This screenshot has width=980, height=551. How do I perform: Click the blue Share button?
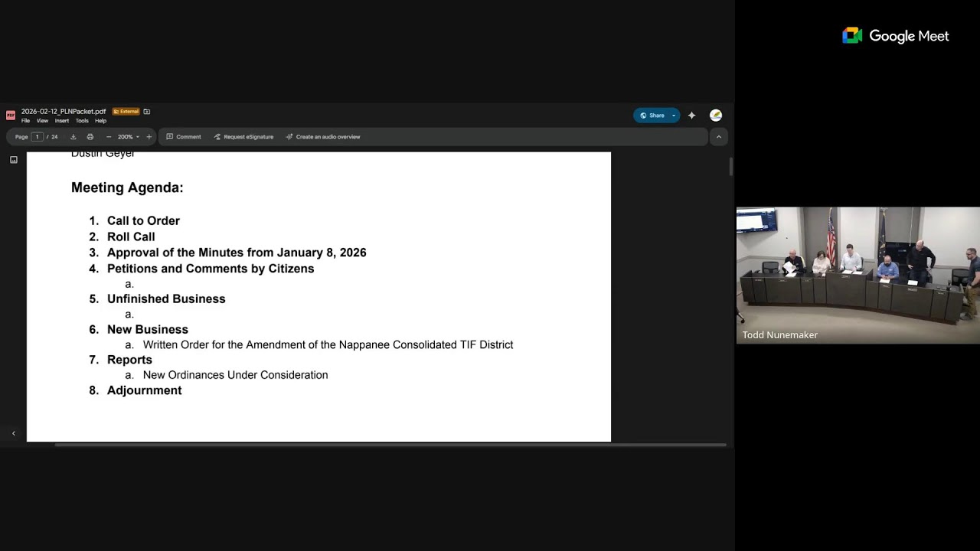click(x=652, y=116)
